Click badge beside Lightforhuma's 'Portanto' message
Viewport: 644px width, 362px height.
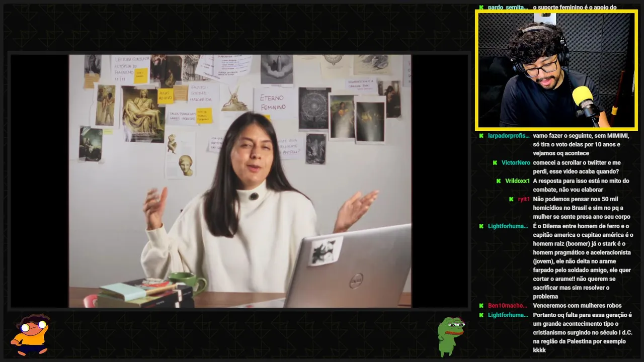click(481, 315)
